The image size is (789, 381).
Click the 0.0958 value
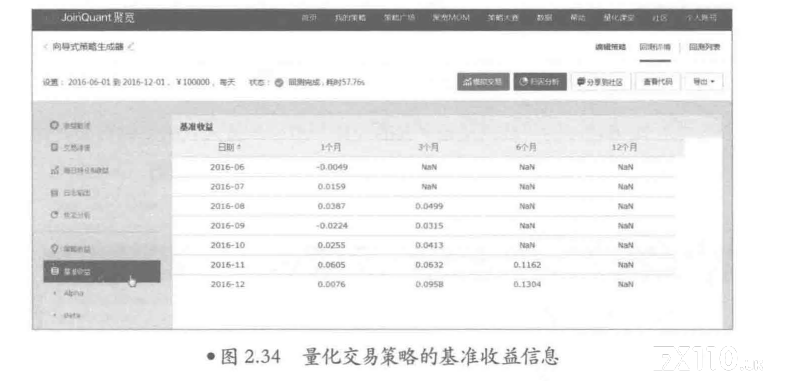point(429,285)
